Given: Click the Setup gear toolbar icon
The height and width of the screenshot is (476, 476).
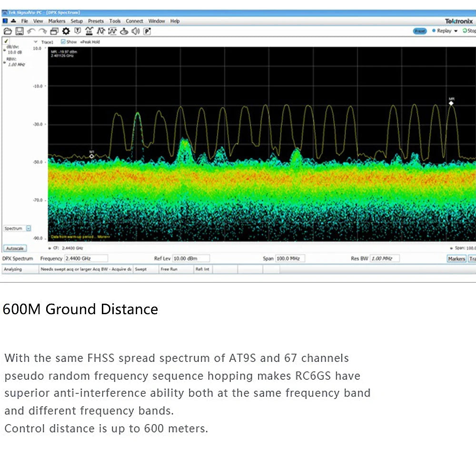Looking at the screenshot, I should click(x=66, y=31).
